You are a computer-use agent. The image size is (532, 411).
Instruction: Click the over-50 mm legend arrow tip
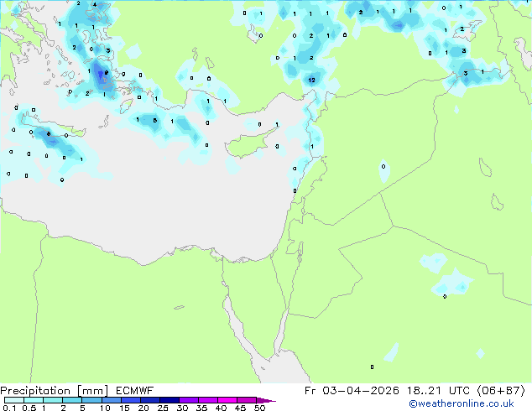(266, 401)
